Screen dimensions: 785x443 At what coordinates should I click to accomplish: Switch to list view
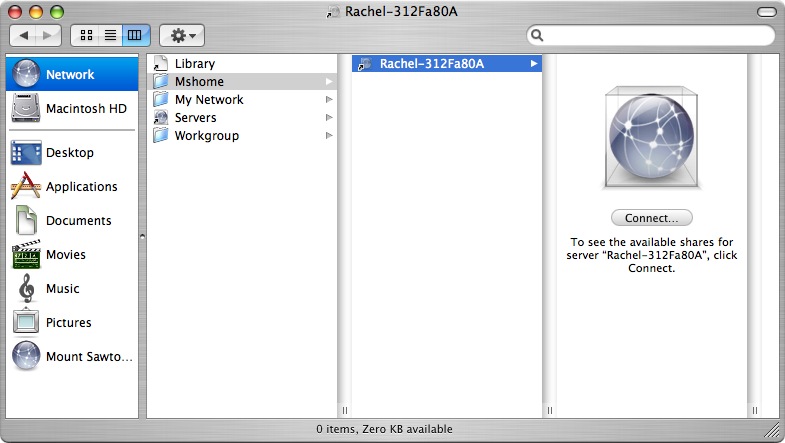(110, 35)
